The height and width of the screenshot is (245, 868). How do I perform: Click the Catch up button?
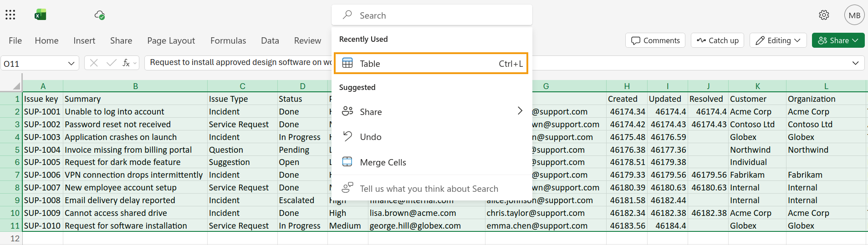tap(717, 40)
